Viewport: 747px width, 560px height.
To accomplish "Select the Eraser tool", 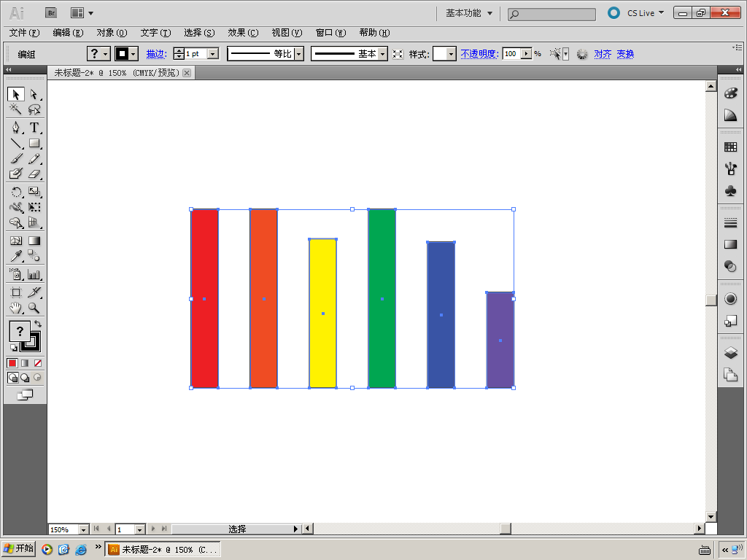I will [x=34, y=174].
